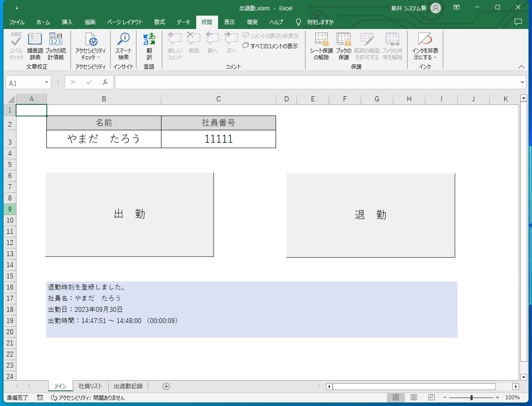Image resolution: width=532 pixels, height=406 pixels.
Task: Open the Name Box dropdown arrow
Action: (47, 83)
